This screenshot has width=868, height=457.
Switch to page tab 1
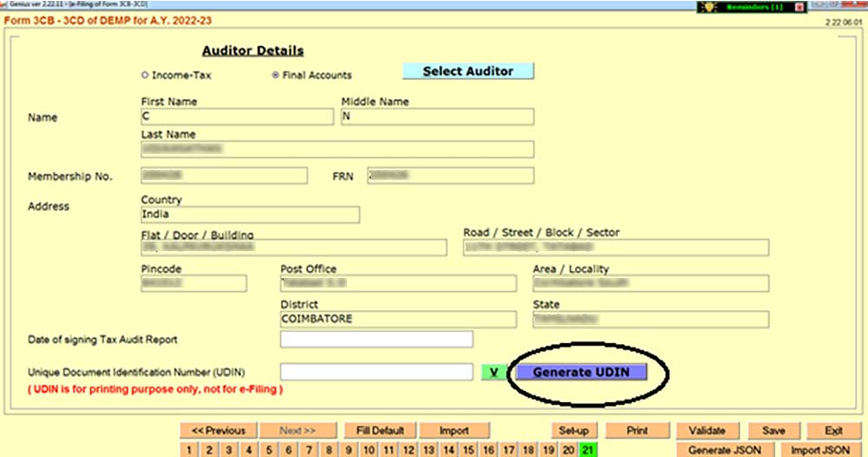point(190,450)
